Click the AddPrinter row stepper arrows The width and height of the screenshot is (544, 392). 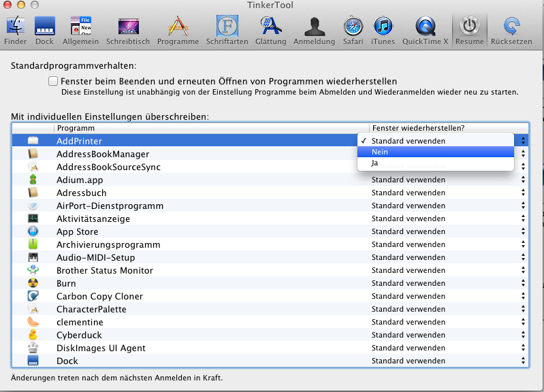[x=523, y=140]
